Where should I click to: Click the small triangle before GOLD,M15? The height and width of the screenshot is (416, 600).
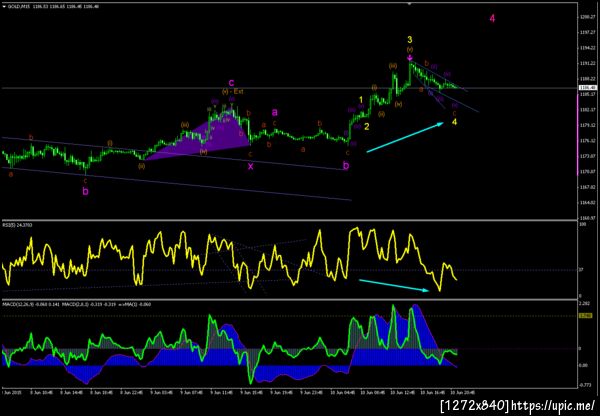click(x=4, y=7)
